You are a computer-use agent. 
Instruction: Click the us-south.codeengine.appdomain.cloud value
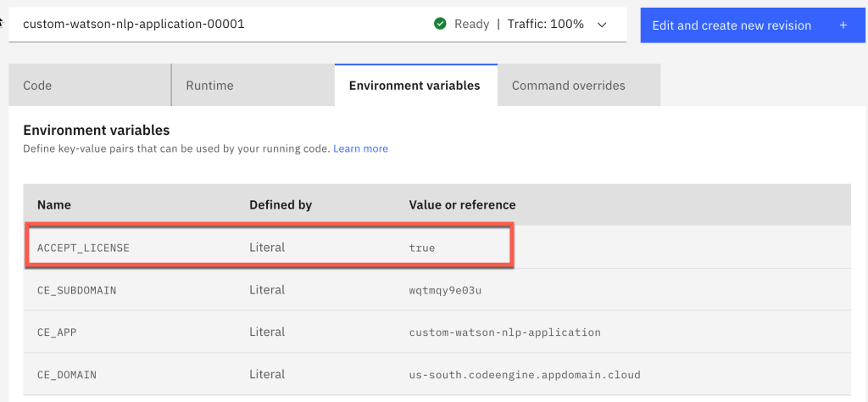click(525, 374)
